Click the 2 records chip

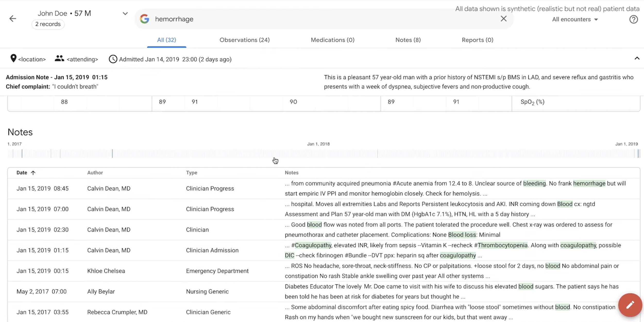[48, 24]
